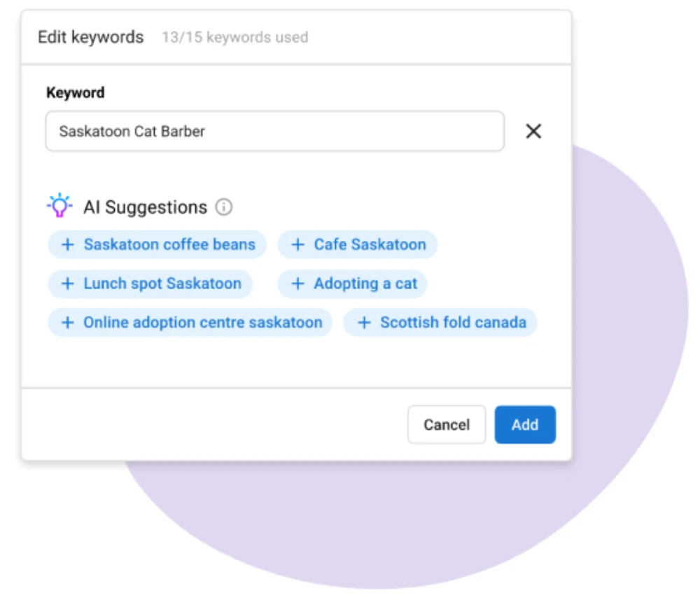Cancel the keyword edit
700x600 pixels.
447,425
